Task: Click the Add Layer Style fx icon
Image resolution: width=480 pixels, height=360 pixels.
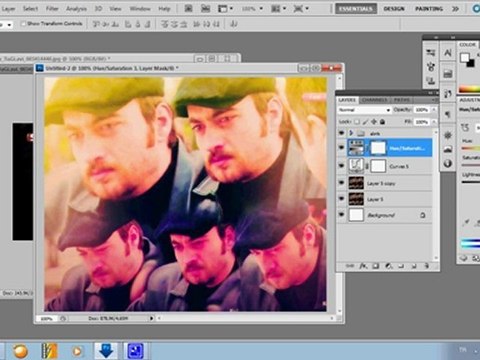Action: tap(363, 266)
